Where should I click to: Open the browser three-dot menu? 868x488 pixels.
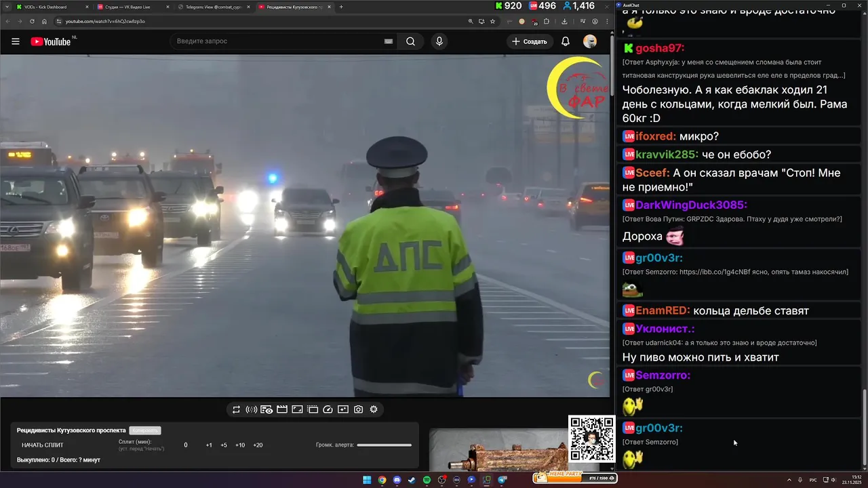click(606, 21)
